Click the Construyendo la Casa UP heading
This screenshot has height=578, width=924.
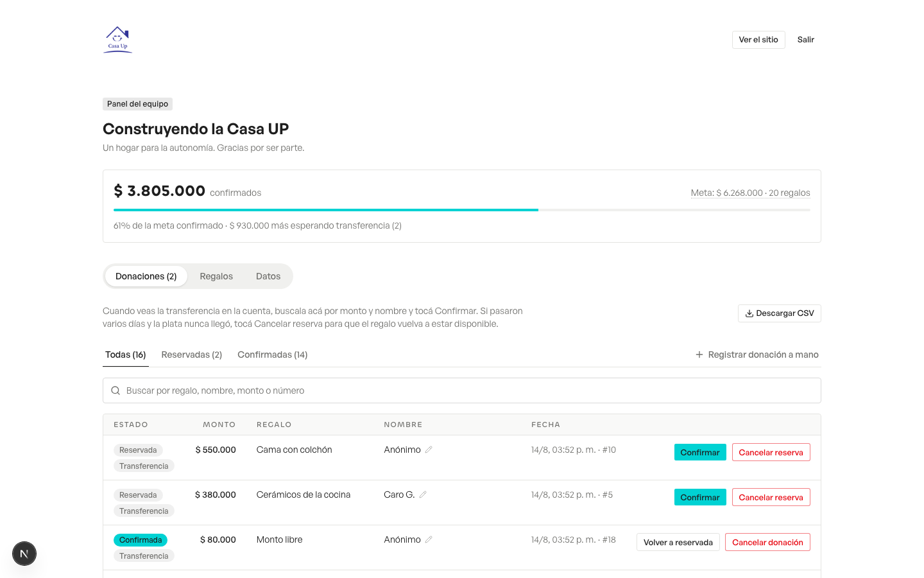point(196,129)
